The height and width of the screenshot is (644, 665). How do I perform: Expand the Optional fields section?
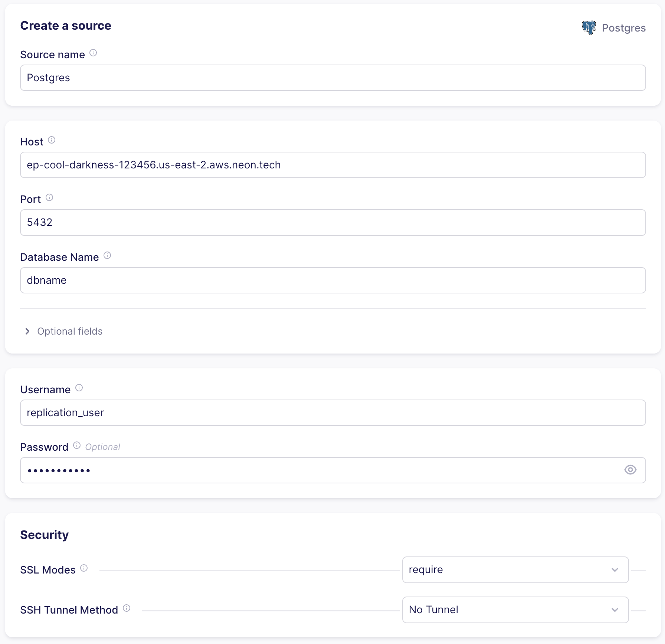63,331
